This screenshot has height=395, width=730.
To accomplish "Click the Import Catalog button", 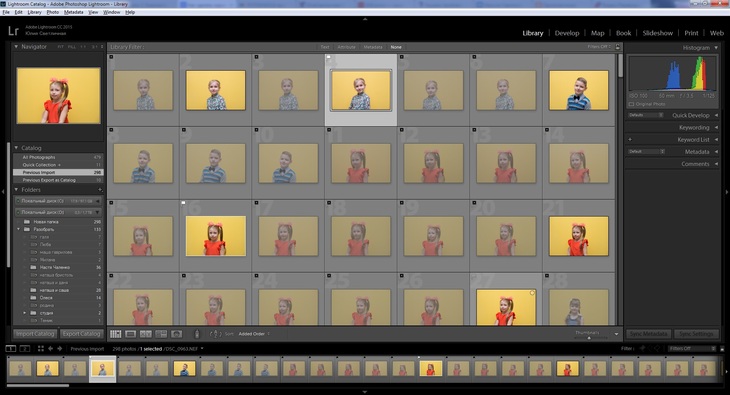I will (35, 334).
